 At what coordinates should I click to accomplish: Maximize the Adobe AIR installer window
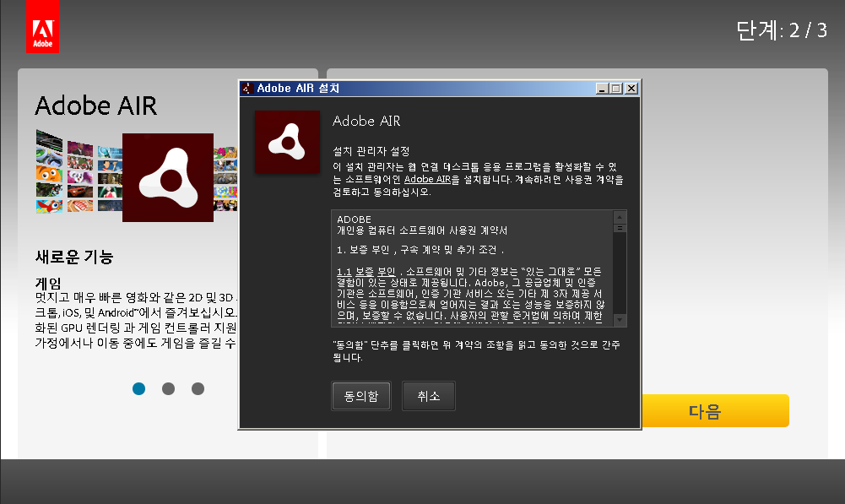point(616,89)
